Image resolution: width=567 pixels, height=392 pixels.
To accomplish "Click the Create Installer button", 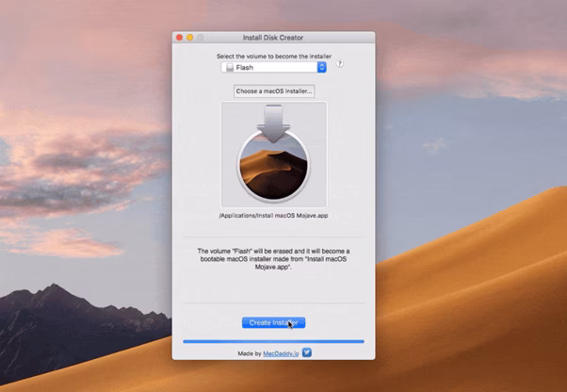I will pyautogui.click(x=274, y=322).
